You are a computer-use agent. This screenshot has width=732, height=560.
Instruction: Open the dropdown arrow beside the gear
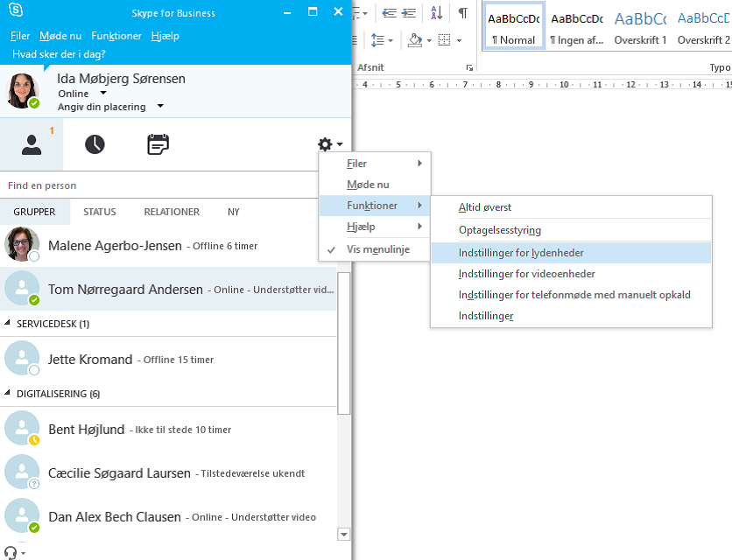pyautogui.click(x=340, y=144)
